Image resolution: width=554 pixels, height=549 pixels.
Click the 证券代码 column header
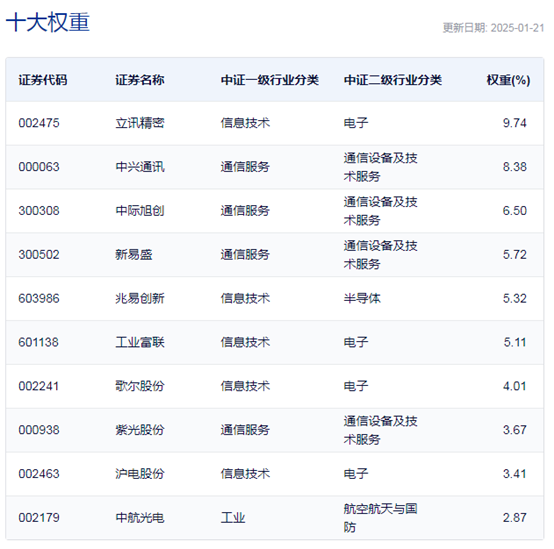[x=42, y=80]
